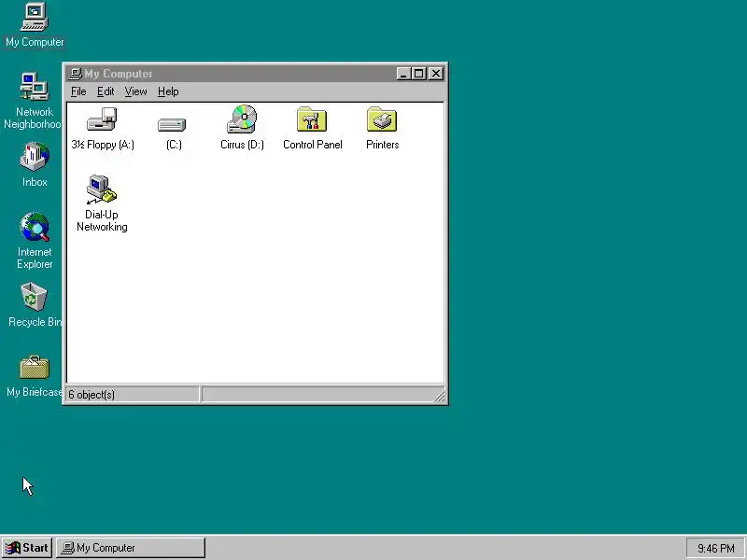The width and height of the screenshot is (747, 560).
Task: Maximize the My Computer window
Action: tap(418, 74)
